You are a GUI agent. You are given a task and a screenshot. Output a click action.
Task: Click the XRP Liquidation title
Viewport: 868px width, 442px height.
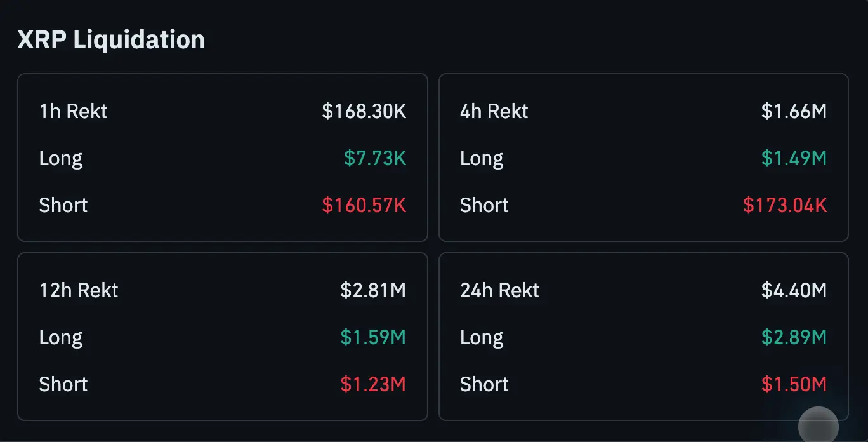pos(111,39)
